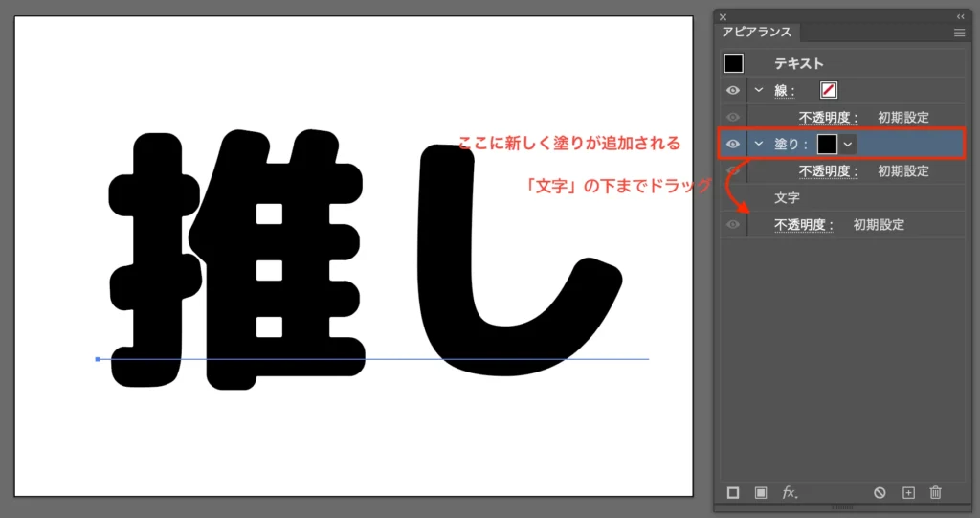Toggle visibility eye of 塗り row

[733, 144]
